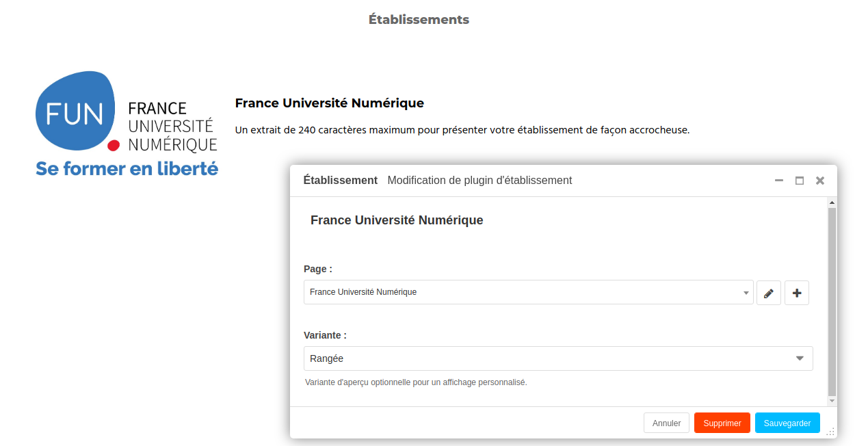Click the scrollbar up arrow in modal
Viewport: 868px width, 446px height.
(x=832, y=202)
